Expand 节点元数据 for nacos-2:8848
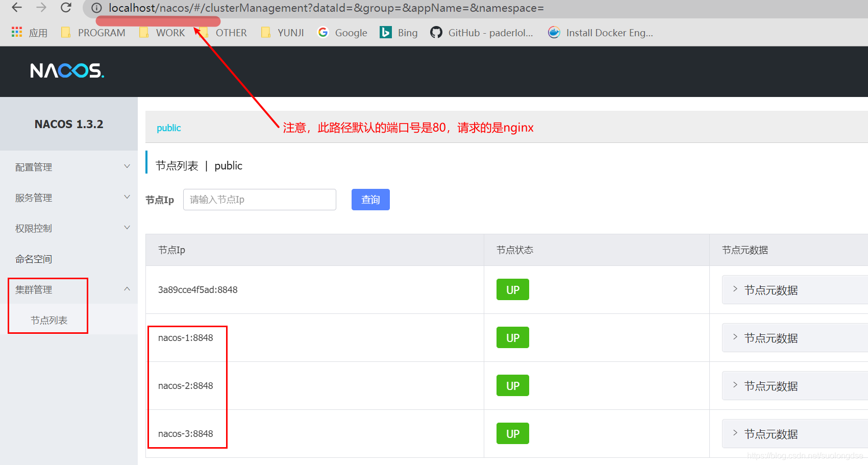The image size is (868, 465). [x=795, y=386]
